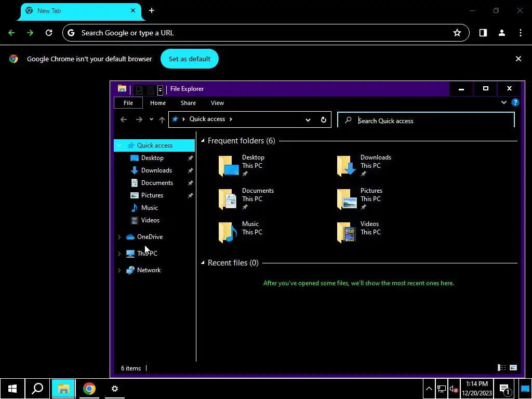Switch to the View ribbon tab
This screenshot has width=532, height=399.
point(217,103)
